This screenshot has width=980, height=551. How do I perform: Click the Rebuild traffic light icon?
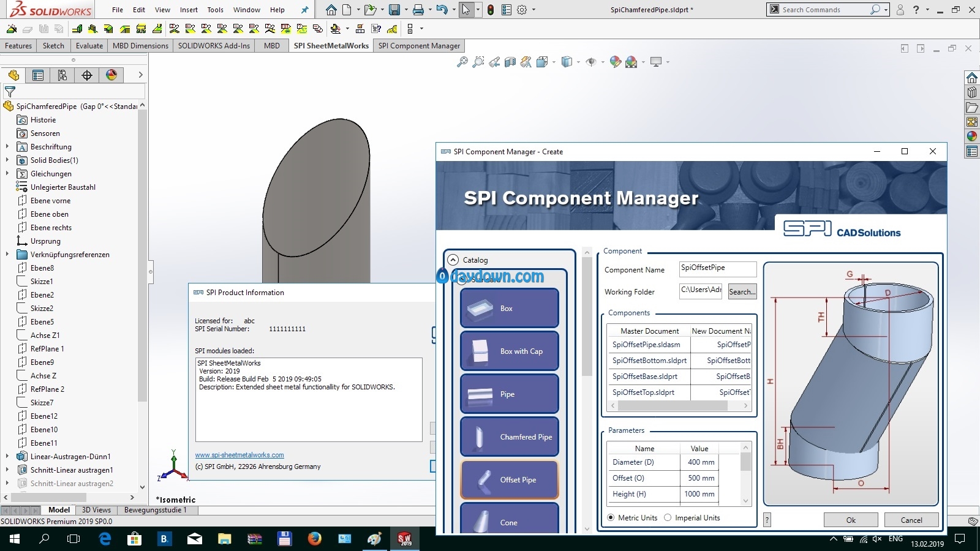[491, 10]
